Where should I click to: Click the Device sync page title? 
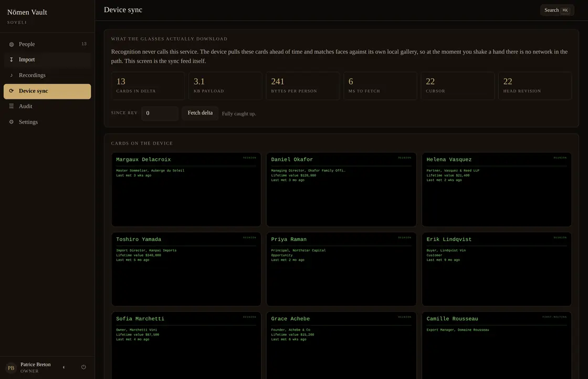123,10
